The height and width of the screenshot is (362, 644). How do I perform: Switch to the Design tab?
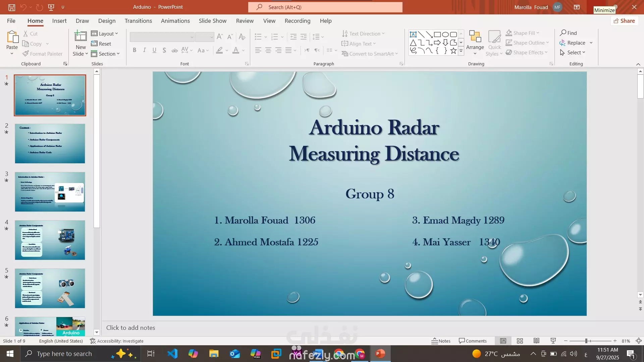click(107, 21)
